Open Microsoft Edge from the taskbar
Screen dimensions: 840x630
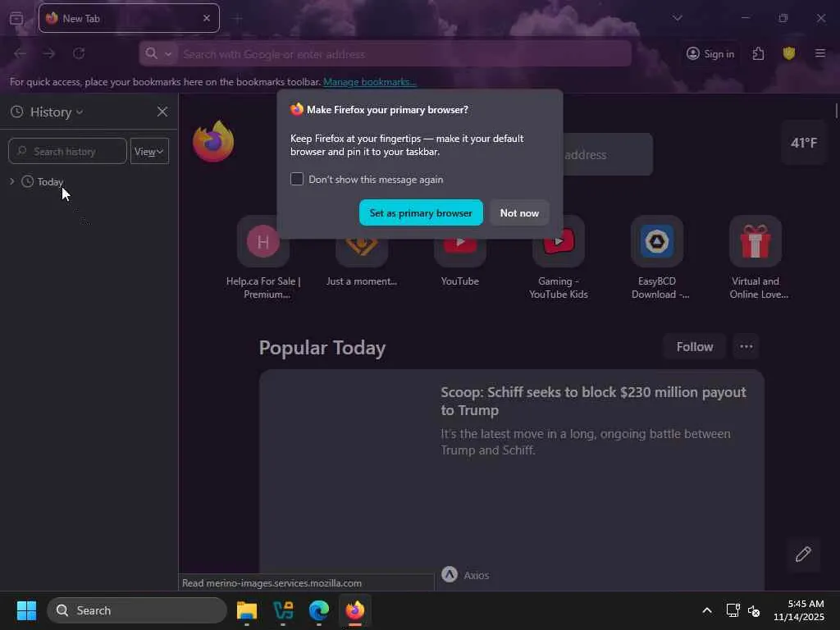click(319, 610)
